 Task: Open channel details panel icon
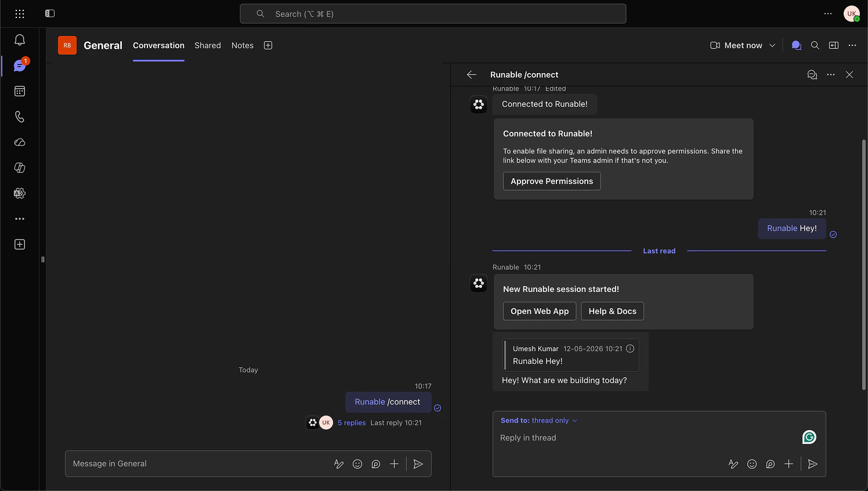click(x=834, y=45)
